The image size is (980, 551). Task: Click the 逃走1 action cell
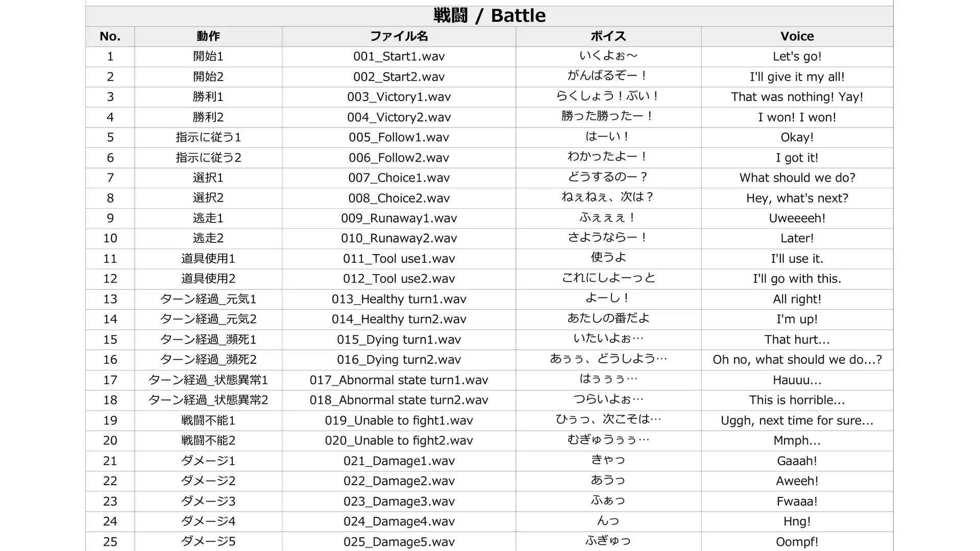208,218
